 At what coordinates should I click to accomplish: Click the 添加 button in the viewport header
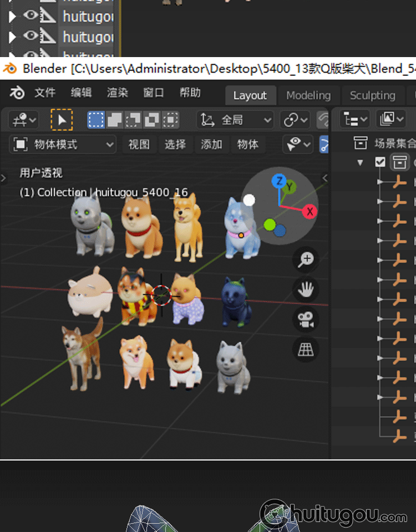click(211, 145)
